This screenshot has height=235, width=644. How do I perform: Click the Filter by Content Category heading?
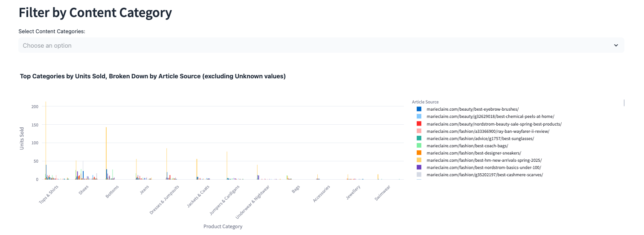point(95,12)
